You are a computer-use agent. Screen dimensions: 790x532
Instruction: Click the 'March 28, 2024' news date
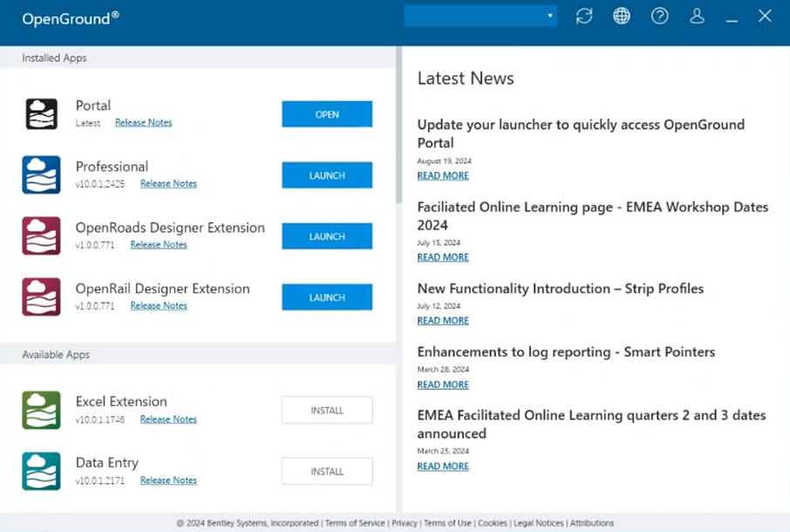pyautogui.click(x=443, y=369)
